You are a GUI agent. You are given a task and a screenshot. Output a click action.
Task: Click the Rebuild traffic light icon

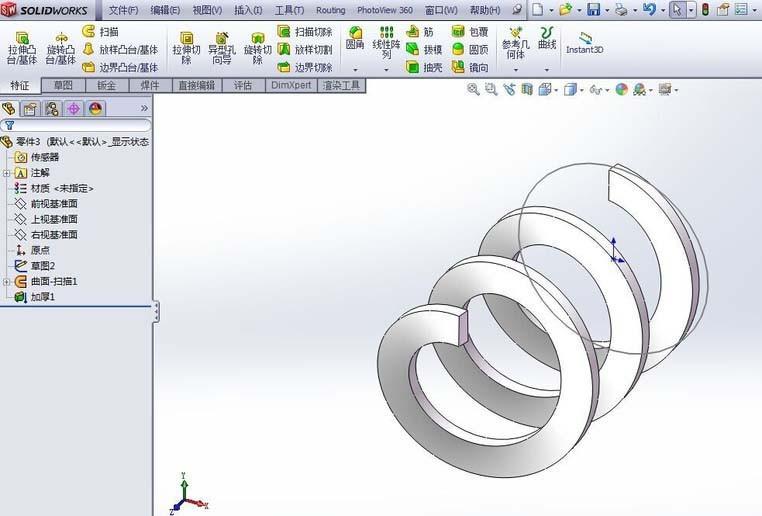[706, 10]
